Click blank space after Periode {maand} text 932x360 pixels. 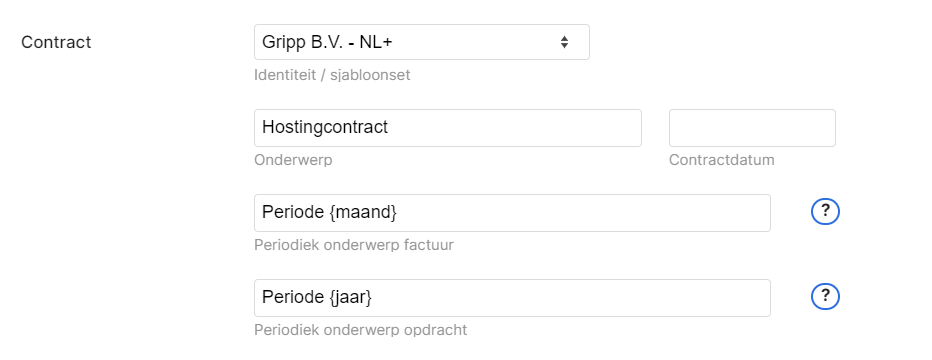tap(582, 213)
